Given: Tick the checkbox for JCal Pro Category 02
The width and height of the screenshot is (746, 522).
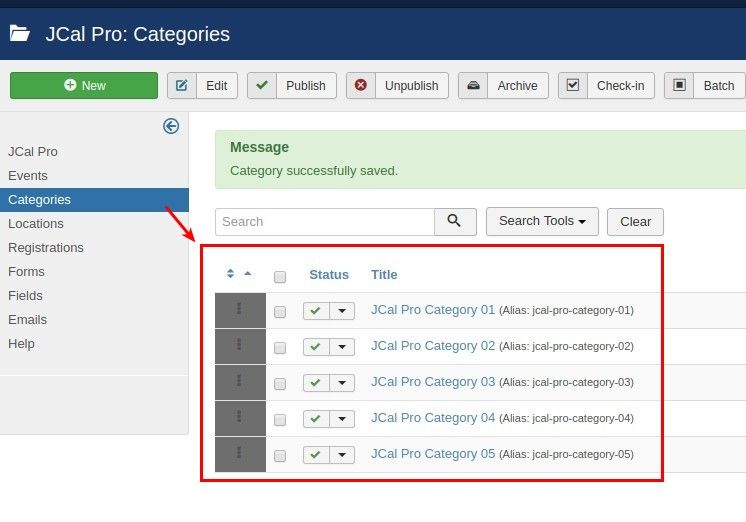Looking at the screenshot, I should pos(280,348).
